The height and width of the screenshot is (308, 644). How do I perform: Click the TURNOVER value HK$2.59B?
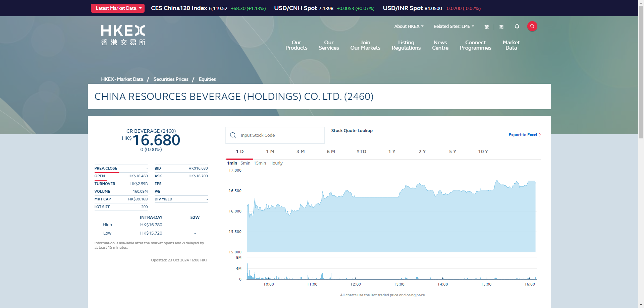[139, 184]
